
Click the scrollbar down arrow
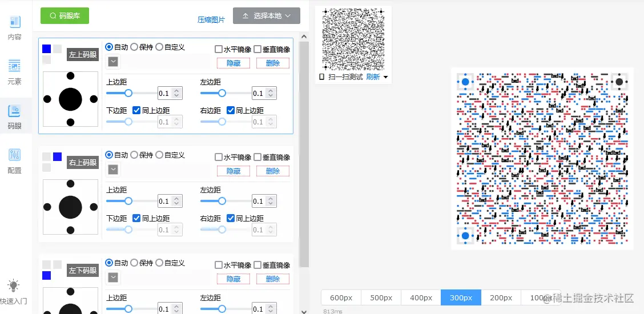(304, 311)
